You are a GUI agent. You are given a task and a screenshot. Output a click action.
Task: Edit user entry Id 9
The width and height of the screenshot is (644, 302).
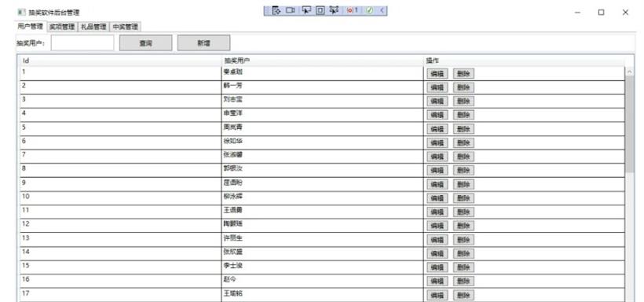[x=437, y=184]
